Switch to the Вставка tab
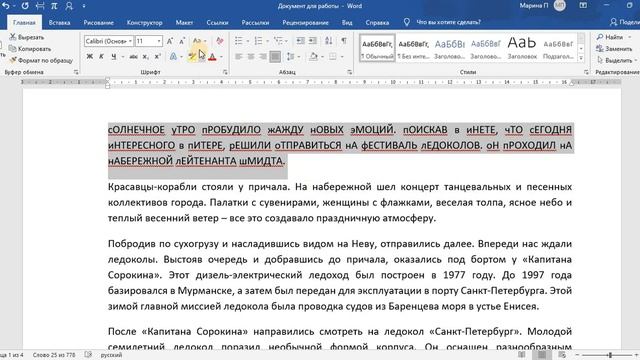The width and height of the screenshot is (640, 360). (x=59, y=22)
